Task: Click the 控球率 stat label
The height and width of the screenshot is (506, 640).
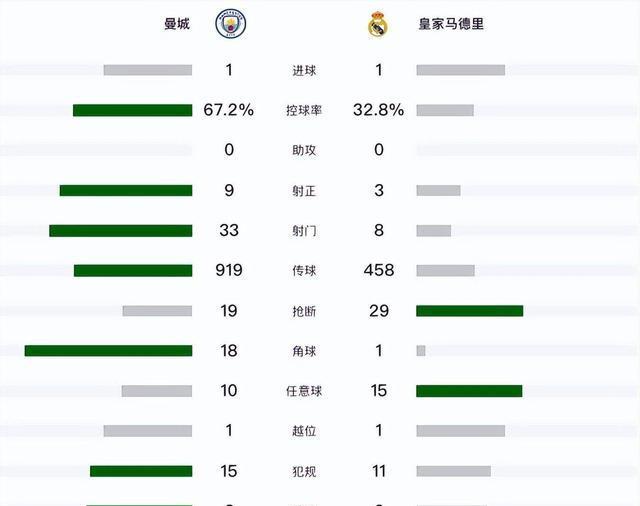Action: point(304,110)
